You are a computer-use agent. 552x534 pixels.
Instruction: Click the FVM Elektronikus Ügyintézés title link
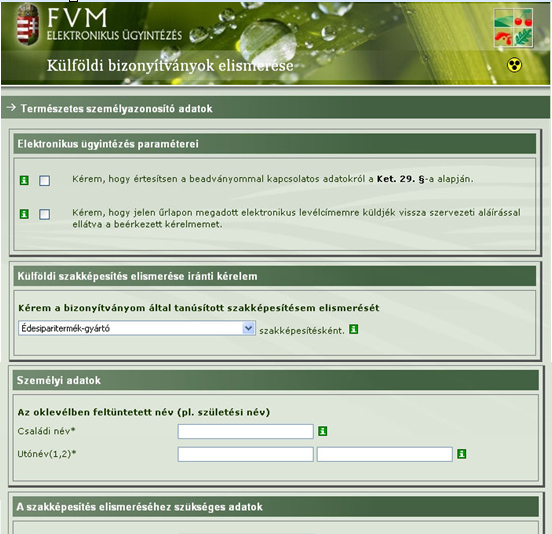pyautogui.click(x=114, y=24)
